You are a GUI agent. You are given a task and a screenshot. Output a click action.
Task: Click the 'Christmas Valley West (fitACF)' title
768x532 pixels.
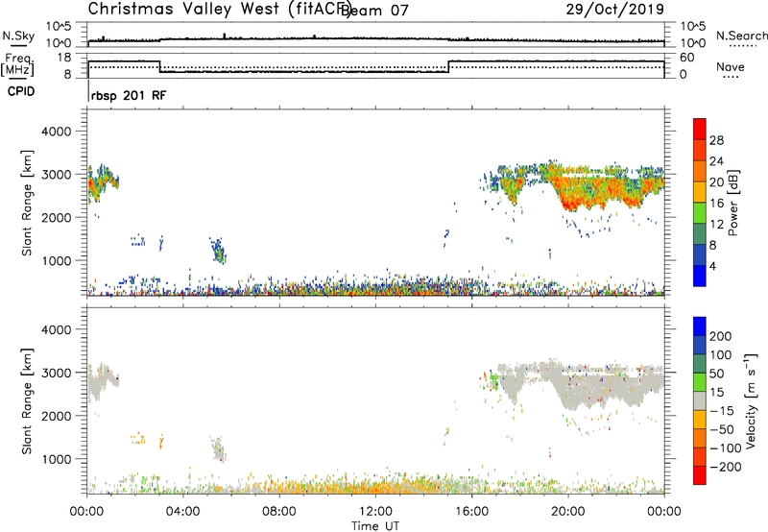coord(219,9)
